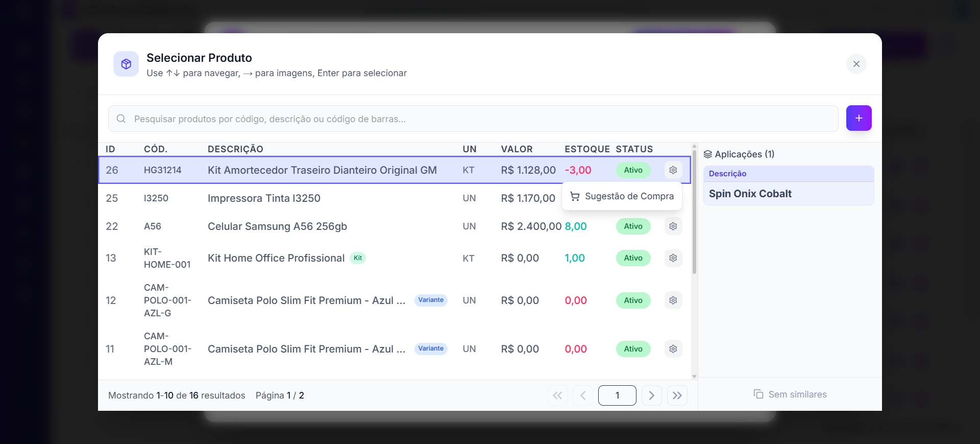Go to the next results page
The width and height of the screenshot is (980, 444).
click(651, 395)
